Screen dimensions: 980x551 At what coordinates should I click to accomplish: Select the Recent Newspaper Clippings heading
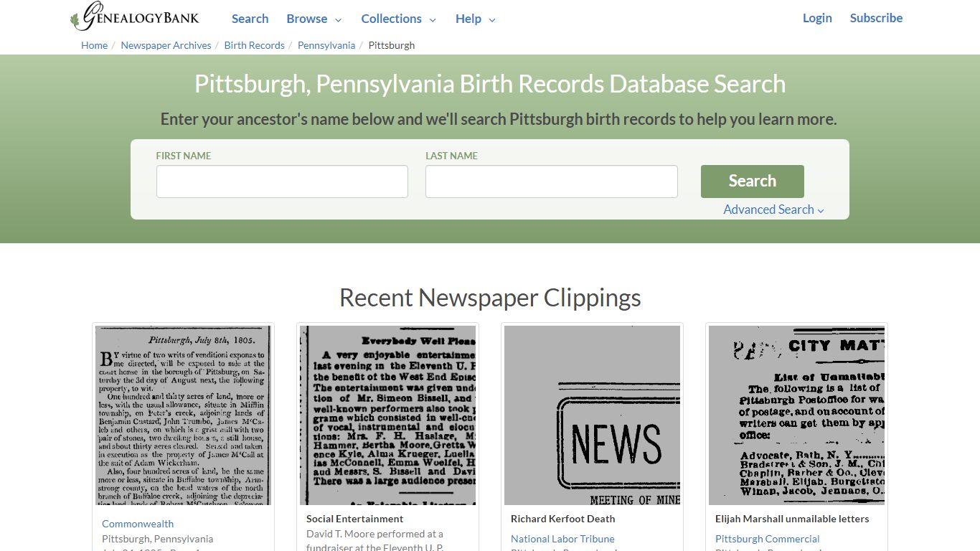(x=490, y=297)
